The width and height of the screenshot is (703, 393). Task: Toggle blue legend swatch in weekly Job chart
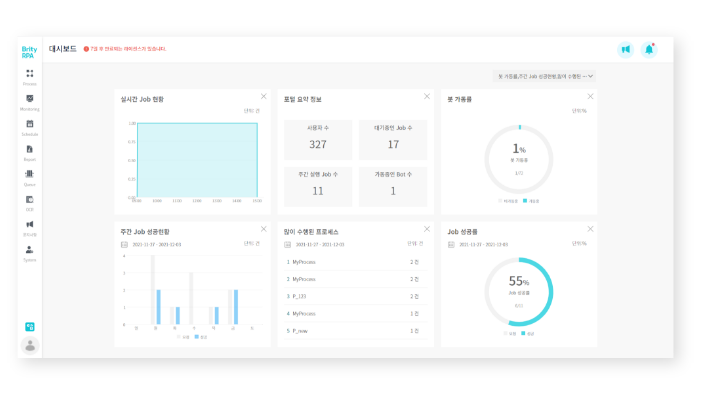click(x=196, y=337)
